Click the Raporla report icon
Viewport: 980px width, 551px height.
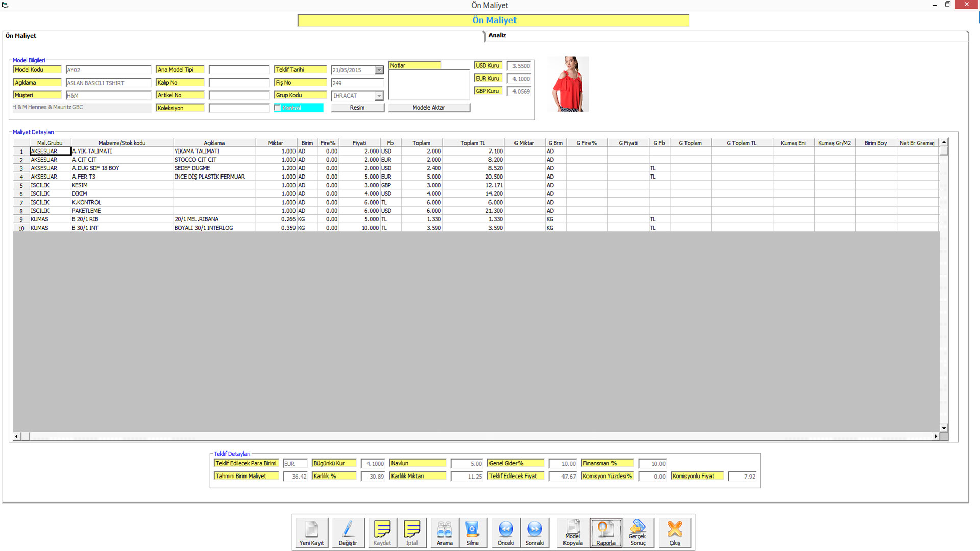coord(606,533)
